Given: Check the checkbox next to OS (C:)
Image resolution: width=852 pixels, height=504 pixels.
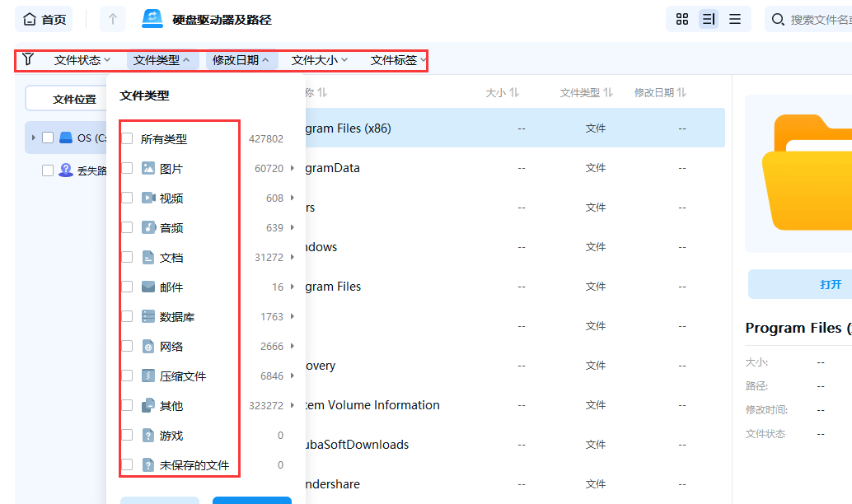Looking at the screenshot, I should [x=47, y=138].
